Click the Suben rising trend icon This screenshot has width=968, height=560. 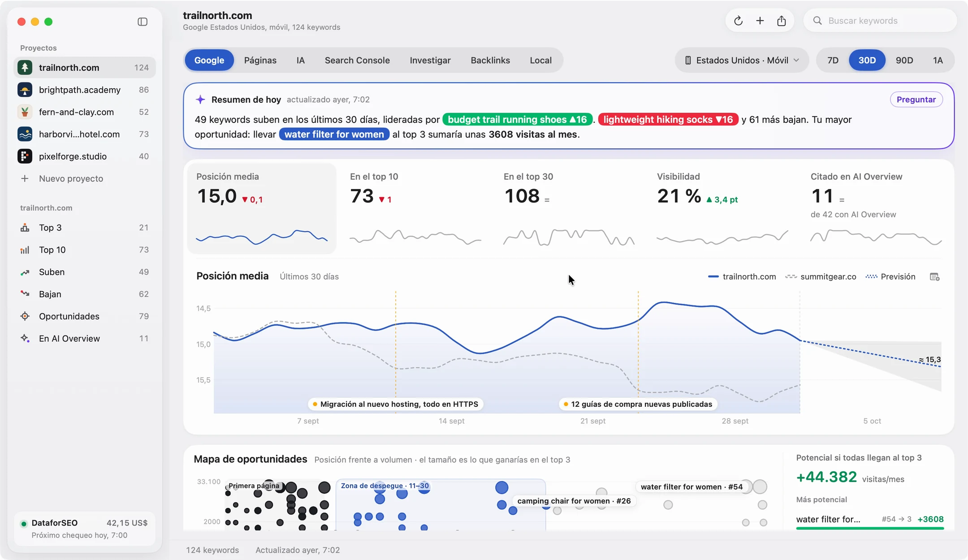pos(25,272)
